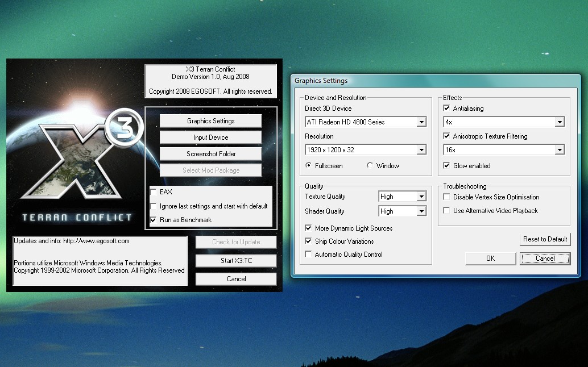Click the Device and Resolution group label
This screenshot has width=588, height=367.
tap(336, 98)
